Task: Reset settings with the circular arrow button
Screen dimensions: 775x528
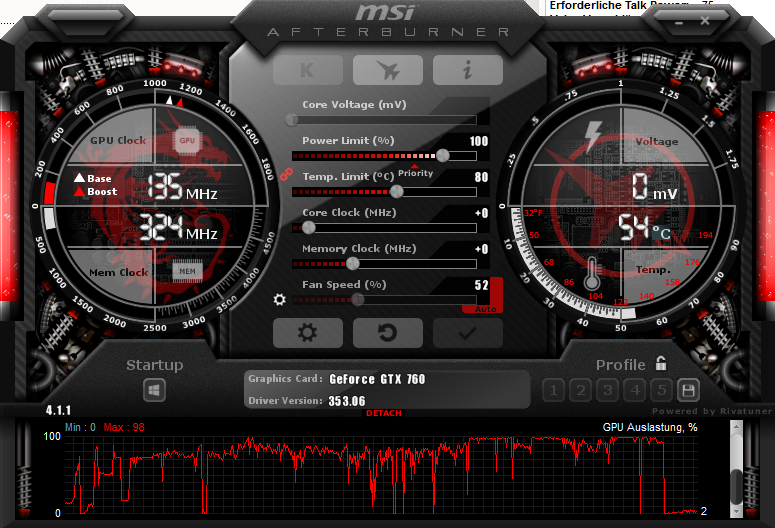Action: click(x=388, y=333)
